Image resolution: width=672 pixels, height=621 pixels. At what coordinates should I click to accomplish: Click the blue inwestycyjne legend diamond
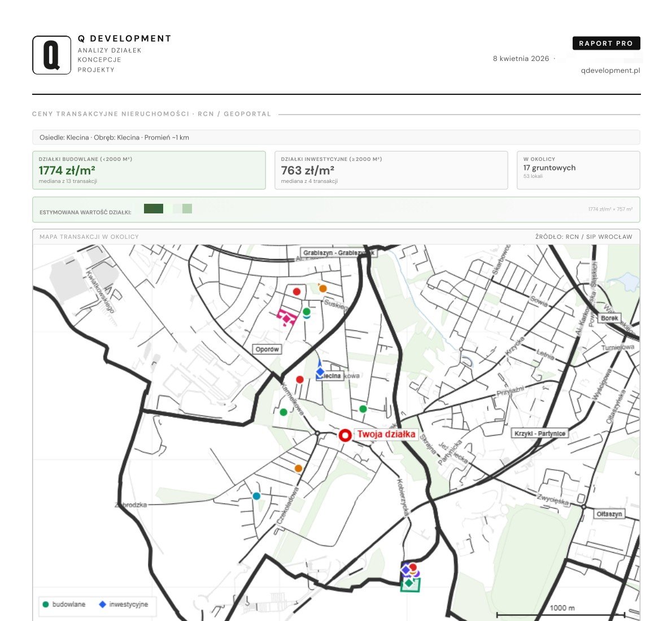(102, 604)
